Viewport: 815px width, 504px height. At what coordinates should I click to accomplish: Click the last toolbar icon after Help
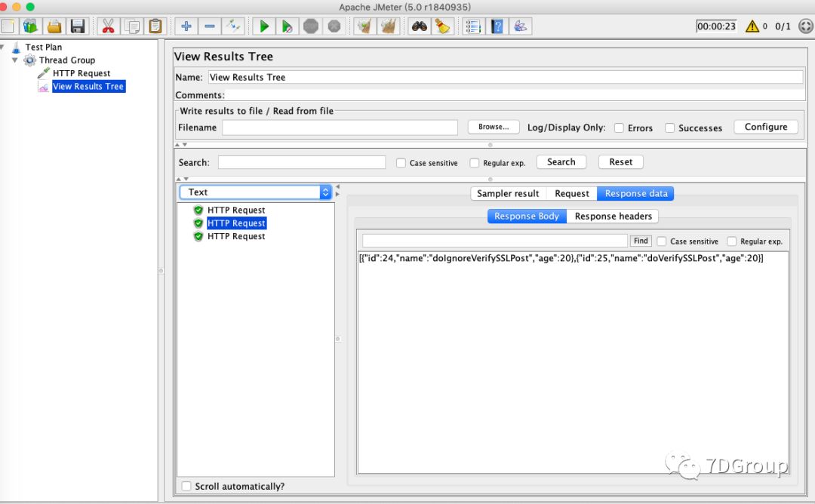(x=520, y=26)
